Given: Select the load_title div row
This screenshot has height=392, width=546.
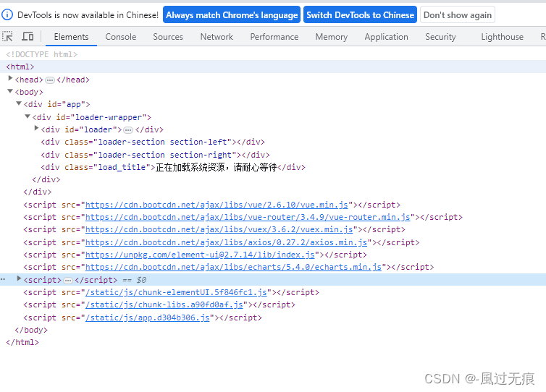Looking at the screenshot, I should (x=173, y=167).
